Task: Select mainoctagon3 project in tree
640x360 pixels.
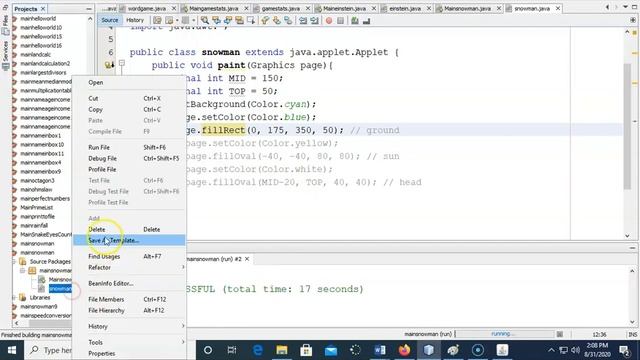Action: pyautogui.click(x=37, y=180)
